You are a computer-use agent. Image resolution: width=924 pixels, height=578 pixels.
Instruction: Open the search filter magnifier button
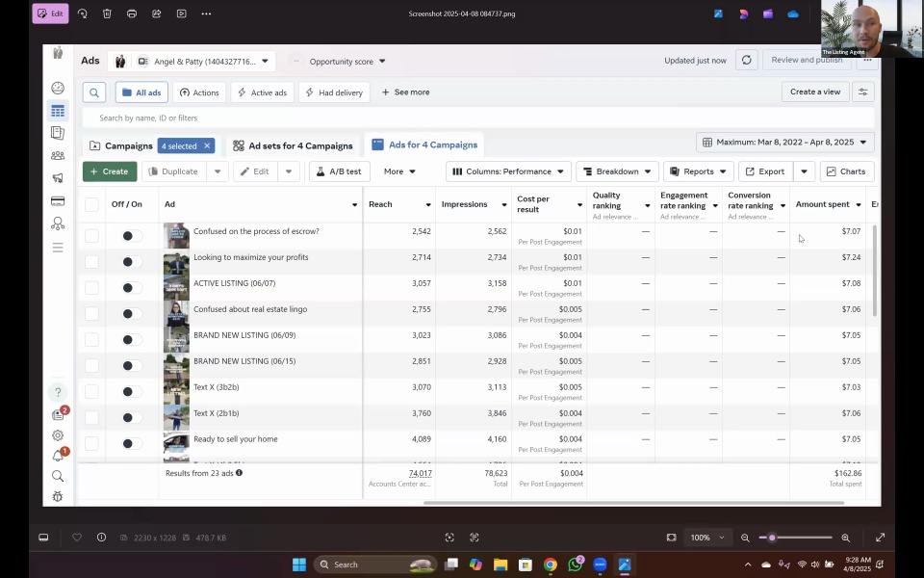pos(94,92)
